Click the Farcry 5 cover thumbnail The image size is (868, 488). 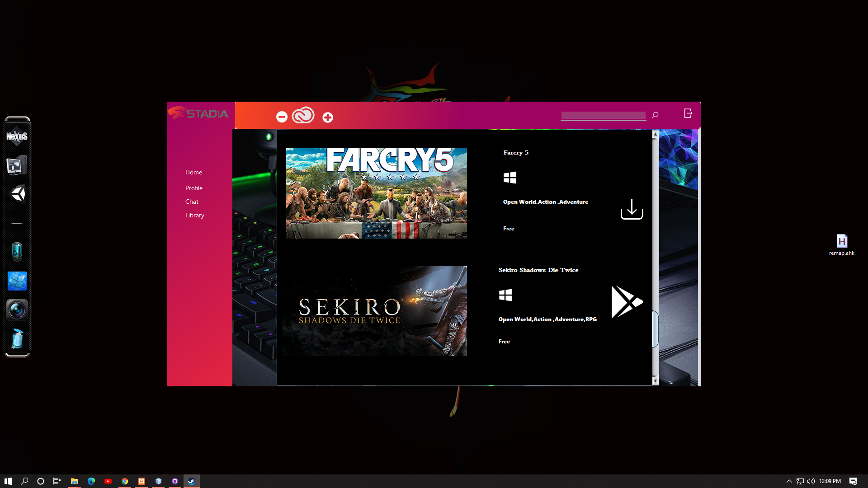[377, 193]
